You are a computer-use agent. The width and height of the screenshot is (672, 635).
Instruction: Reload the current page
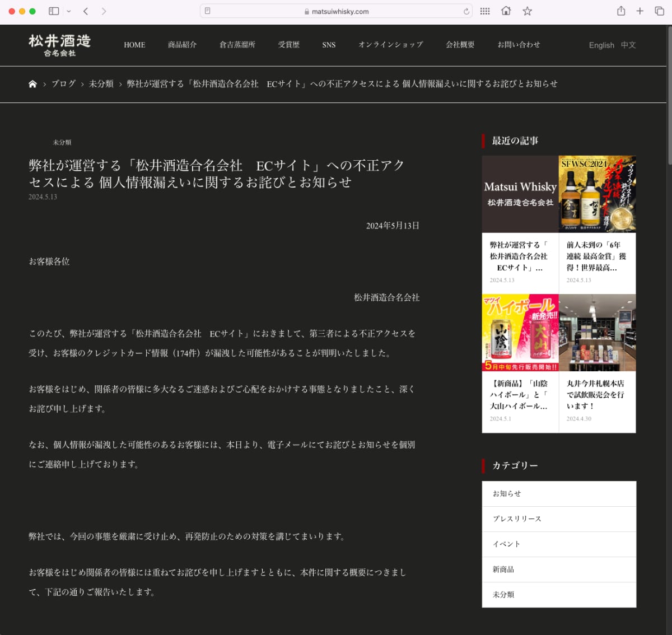point(465,11)
